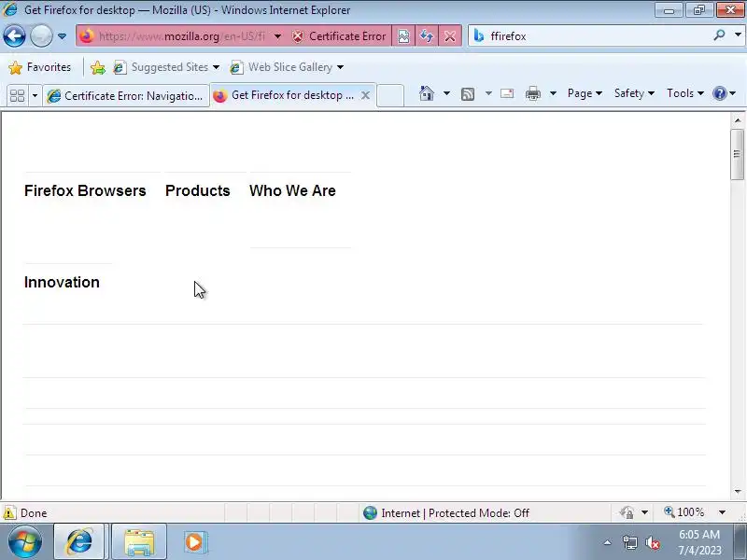Go back with the Back arrow button
This screenshot has width=747, height=560.
point(14,36)
